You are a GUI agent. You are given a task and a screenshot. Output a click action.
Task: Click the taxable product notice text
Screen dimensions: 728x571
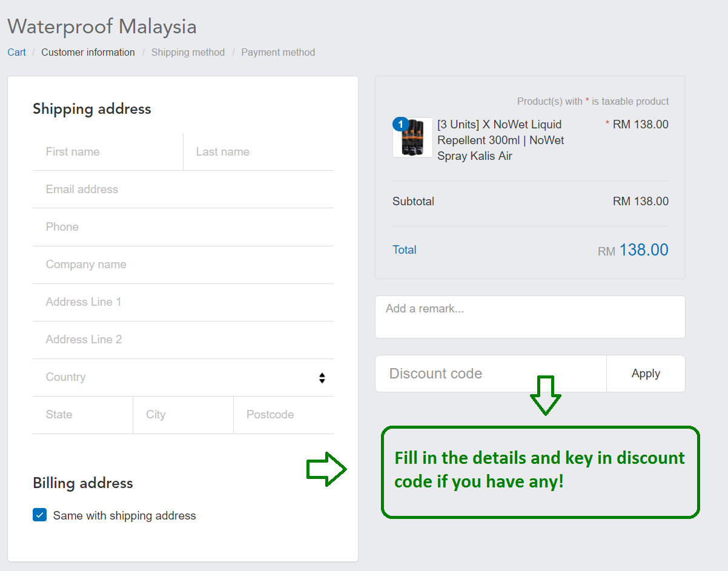click(593, 101)
